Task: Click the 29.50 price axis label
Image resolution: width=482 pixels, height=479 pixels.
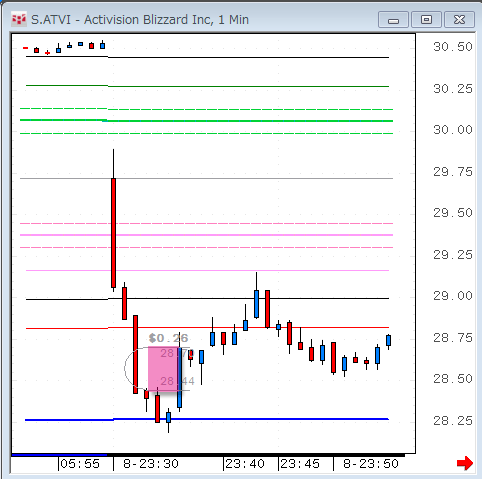Action: 453,213
